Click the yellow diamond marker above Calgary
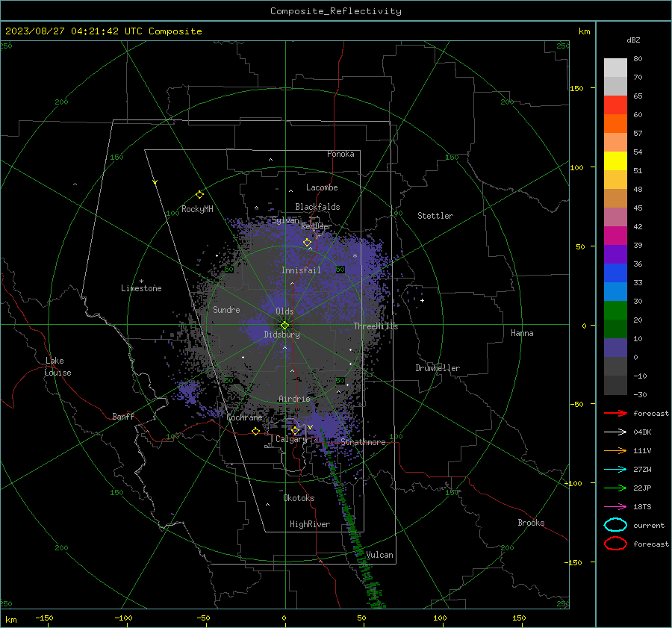This screenshot has height=628, width=672. (x=295, y=430)
